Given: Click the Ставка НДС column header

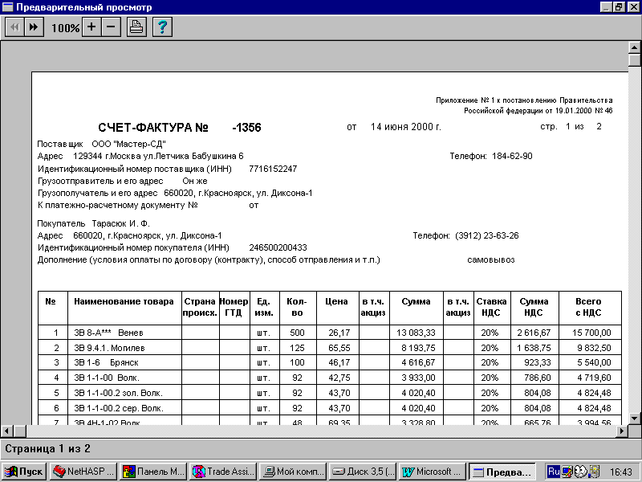Looking at the screenshot, I should pos(491,307).
